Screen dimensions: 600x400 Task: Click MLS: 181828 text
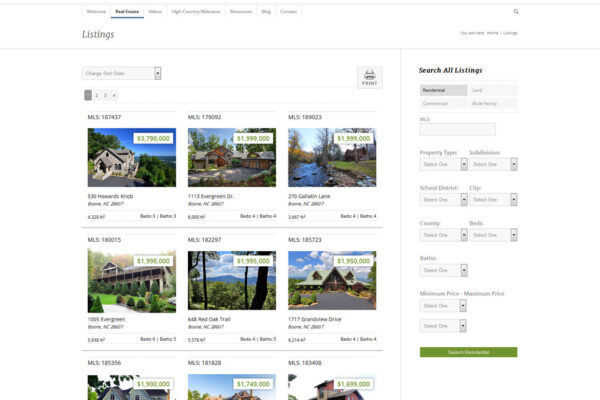coord(204,362)
